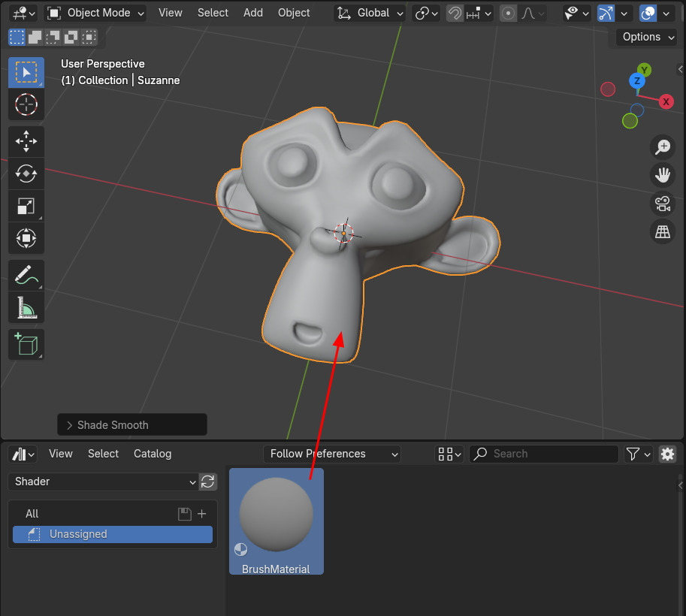Click the Z axis on the navigation gizmo

pyautogui.click(x=637, y=81)
